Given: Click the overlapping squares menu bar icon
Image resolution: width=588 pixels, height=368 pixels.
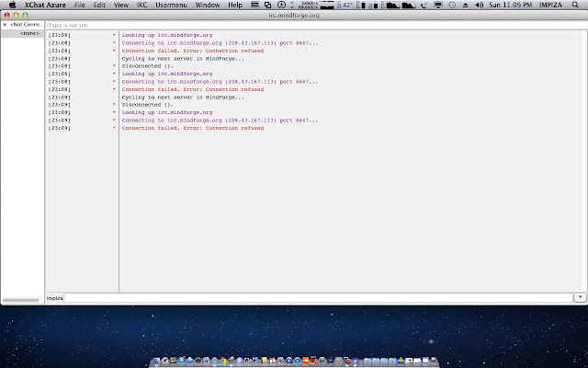Looking at the screenshot, I should pyautogui.click(x=267, y=5).
